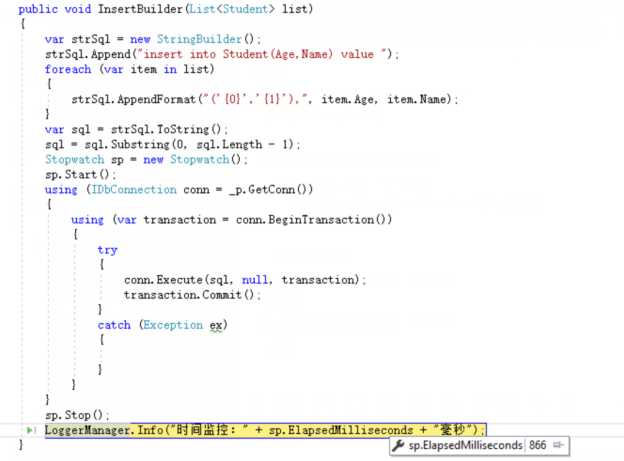Click the List<Student> parameter type
This screenshot has height=461, width=624.
point(232,9)
